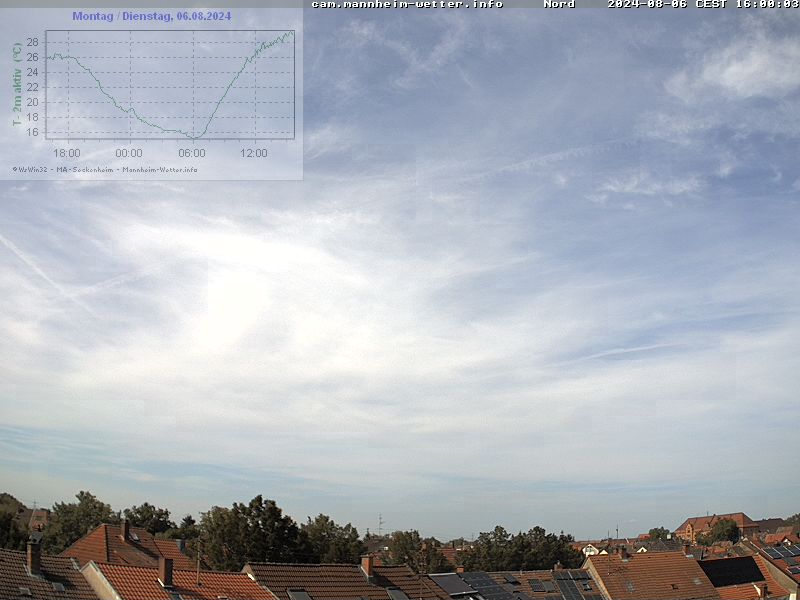This screenshot has height=600, width=800.
Task: Click the bright sun glow in the clouds
Action: (235, 295)
